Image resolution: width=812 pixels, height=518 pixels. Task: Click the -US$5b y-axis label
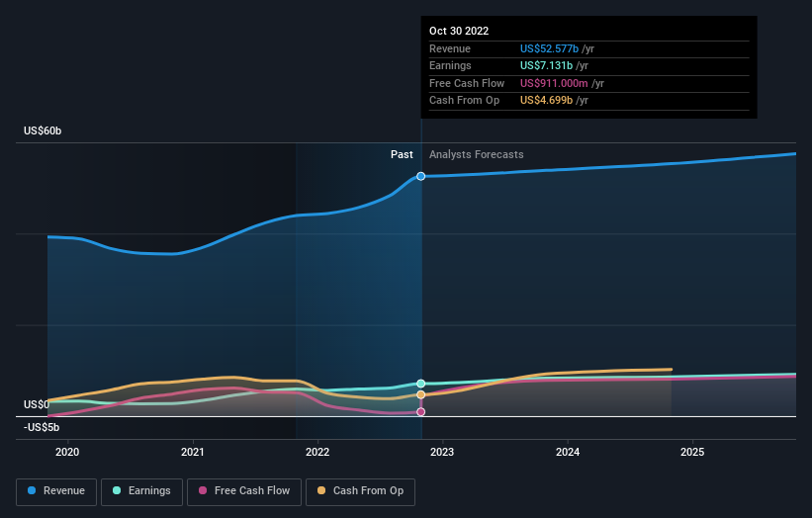tap(42, 427)
